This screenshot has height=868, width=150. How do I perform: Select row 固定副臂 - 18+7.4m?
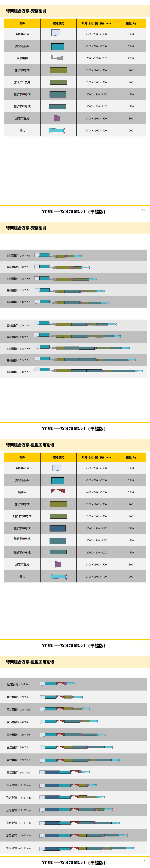(74, 709)
